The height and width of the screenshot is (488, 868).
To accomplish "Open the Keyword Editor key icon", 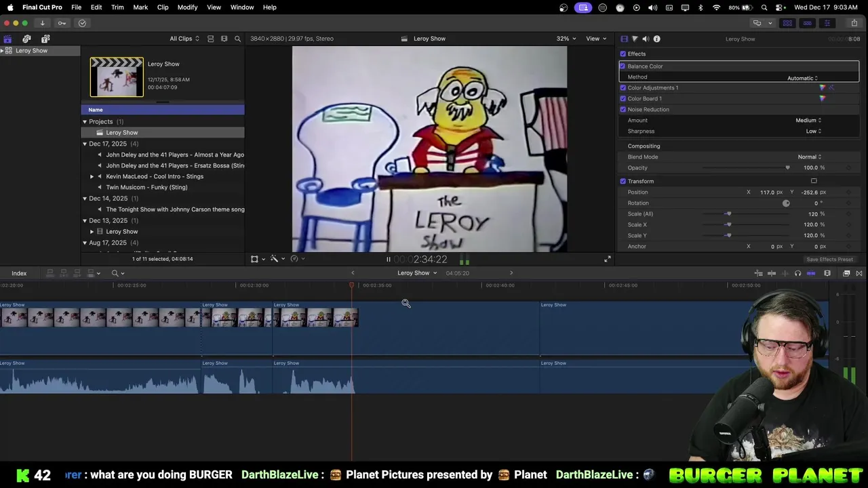I will pyautogui.click(x=62, y=23).
